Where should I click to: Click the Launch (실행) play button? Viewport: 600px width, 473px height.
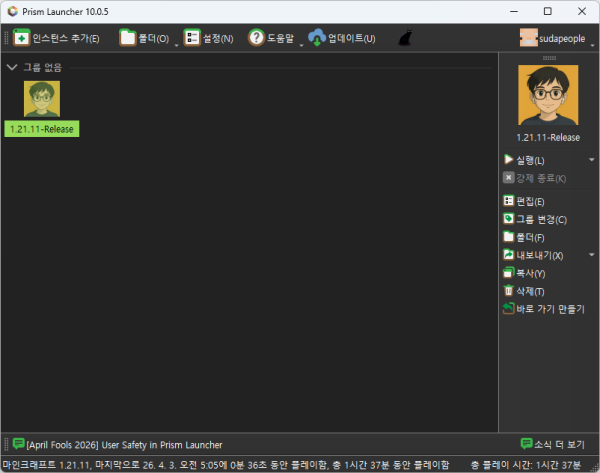coord(509,160)
